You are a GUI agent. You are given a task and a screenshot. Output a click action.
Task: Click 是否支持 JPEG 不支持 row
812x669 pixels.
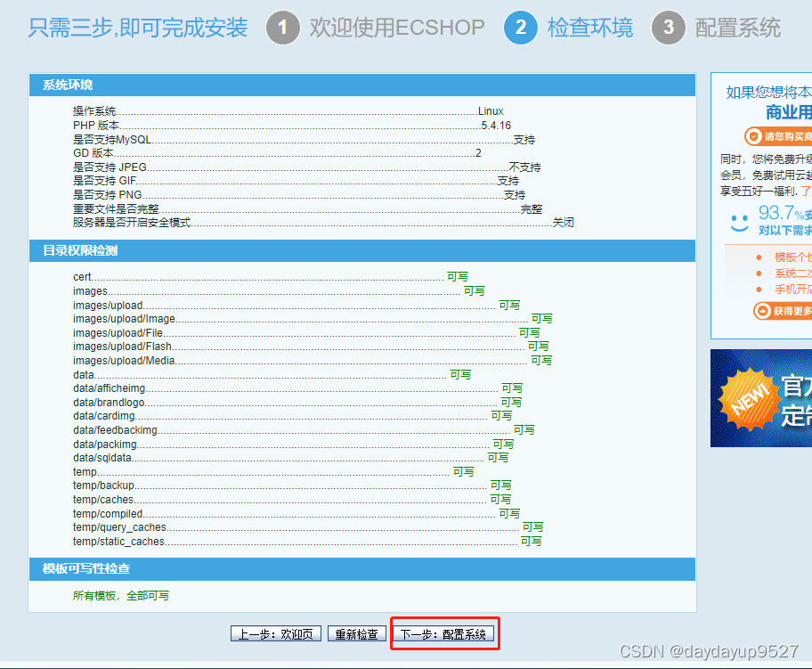[x=306, y=167]
